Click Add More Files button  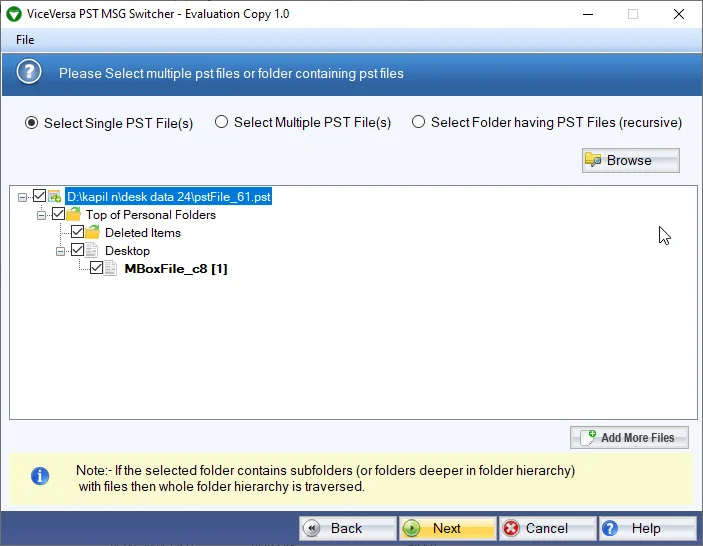coord(629,438)
